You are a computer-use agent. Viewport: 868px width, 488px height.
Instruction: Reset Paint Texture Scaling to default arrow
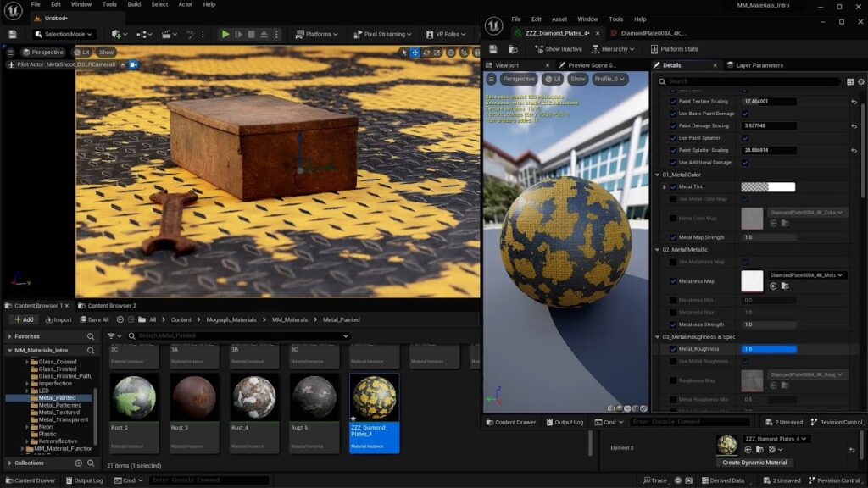tap(854, 102)
